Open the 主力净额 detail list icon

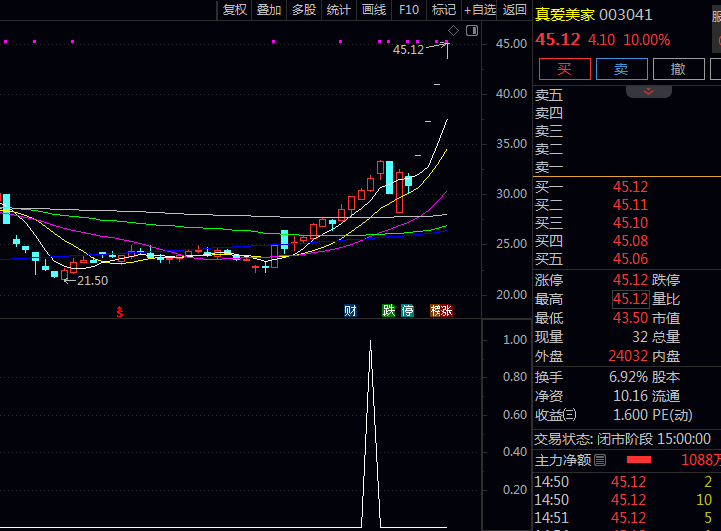(600, 460)
